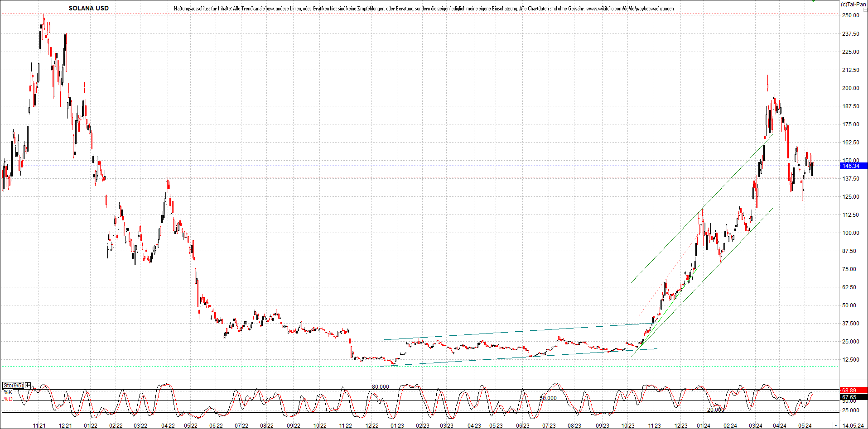This screenshot has width=868, height=429.
Task: Click the 20.000 stochastic level label
Action: point(716,410)
